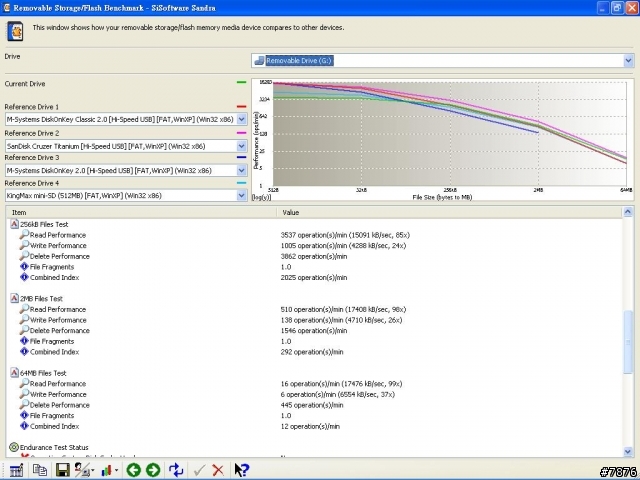This screenshot has width=640, height=480.
Task: Click the title bar application icon
Action: click(x=6, y=7)
